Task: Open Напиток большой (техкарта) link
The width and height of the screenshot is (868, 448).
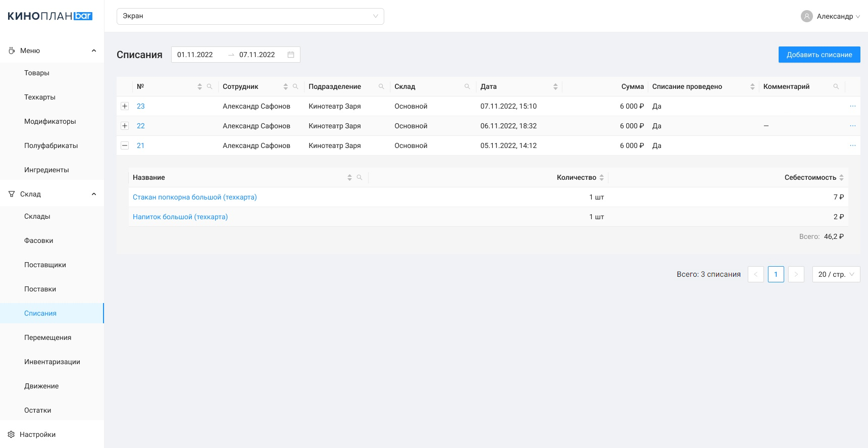Action: pyautogui.click(x=180, y=217)
